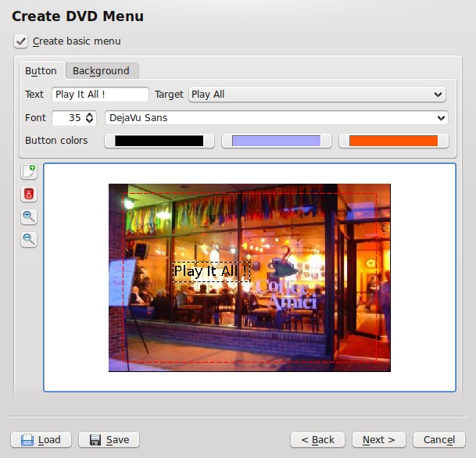Select the Button tab

[41, 71]
